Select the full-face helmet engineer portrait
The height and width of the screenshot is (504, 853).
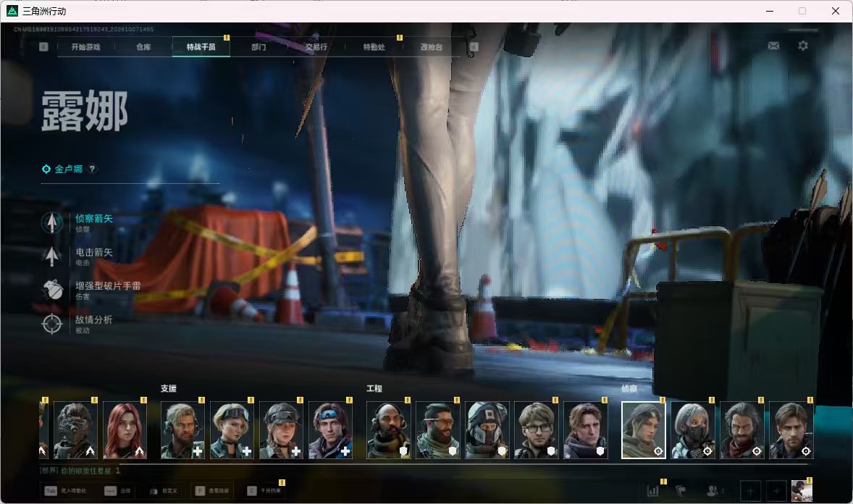tap(487, 431)
